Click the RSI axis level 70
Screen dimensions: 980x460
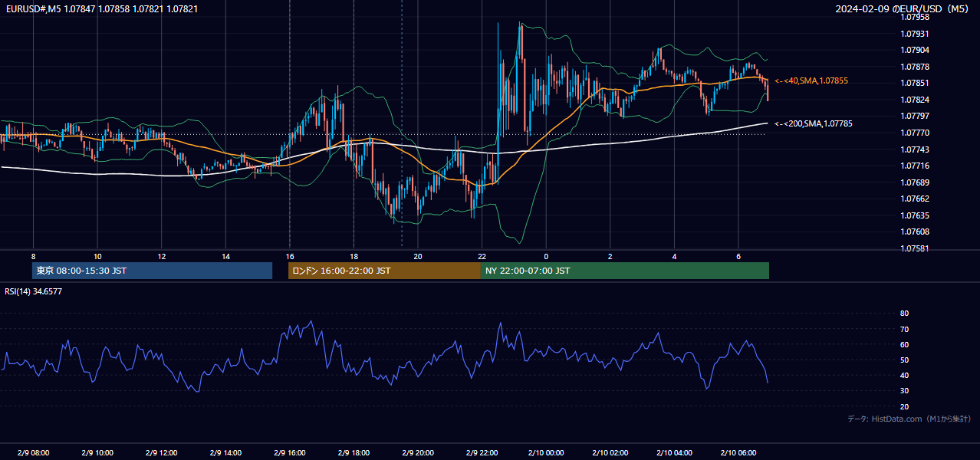904,329
